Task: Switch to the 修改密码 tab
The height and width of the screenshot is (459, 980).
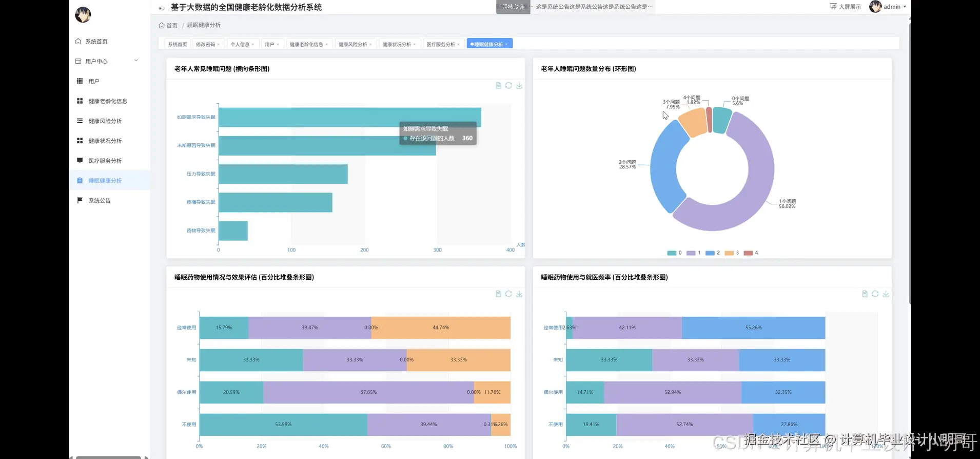Action: 205,44
